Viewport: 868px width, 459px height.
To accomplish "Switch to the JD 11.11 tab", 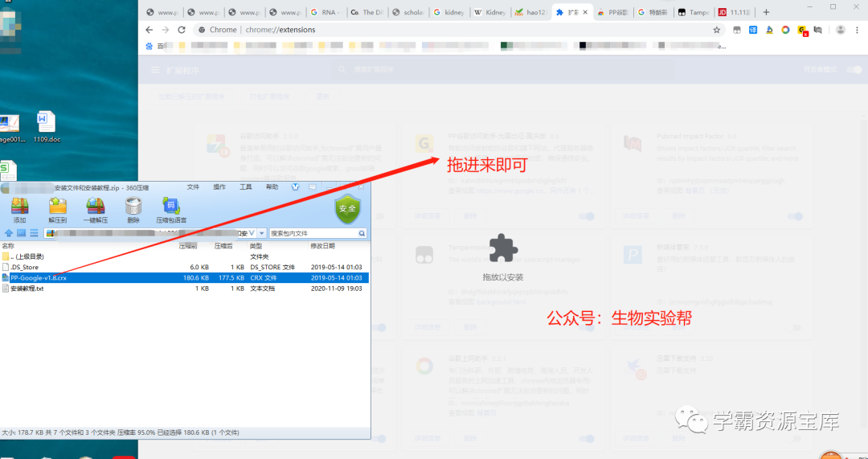I will click(735, 12).
